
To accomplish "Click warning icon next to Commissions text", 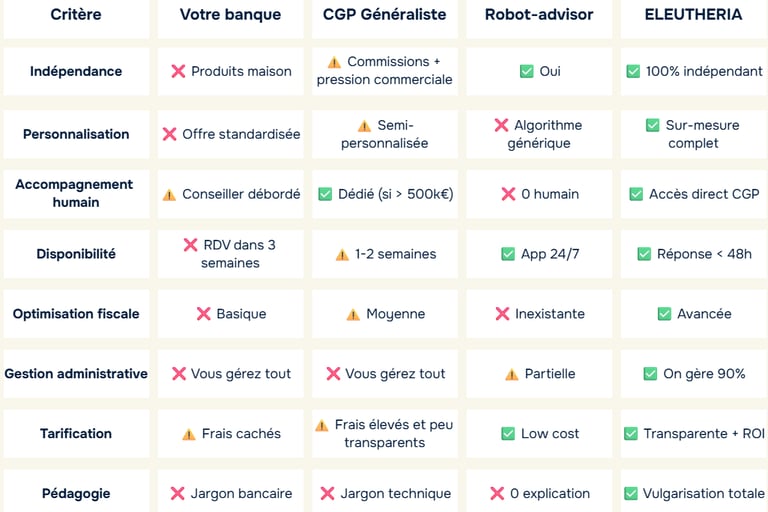I will point(334,62).
